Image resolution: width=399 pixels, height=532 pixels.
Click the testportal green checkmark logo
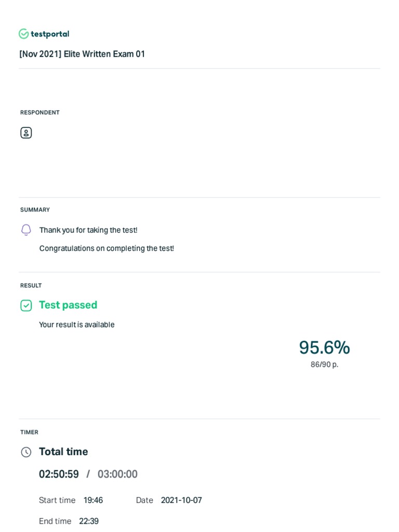pyautogui.click(x=23, y=34)
